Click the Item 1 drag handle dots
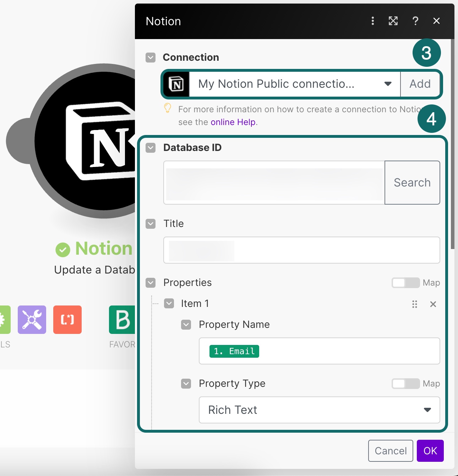The width and height of the screenshot is (458, 476). (414, 304)
